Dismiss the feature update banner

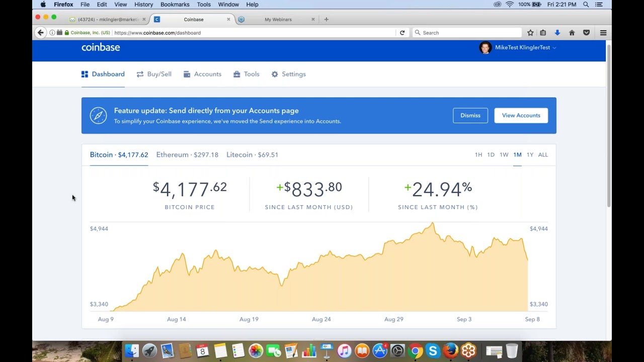click(x=470, y=115)
